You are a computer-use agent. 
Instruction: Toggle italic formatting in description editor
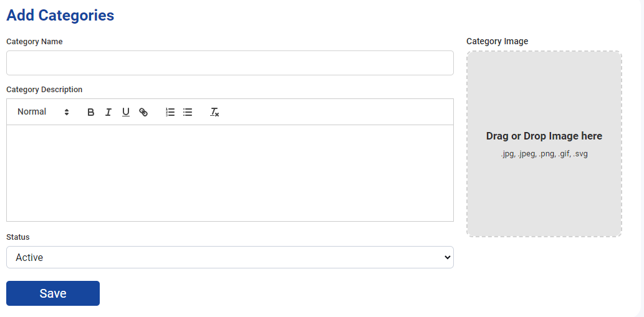(x=108, y=112)
